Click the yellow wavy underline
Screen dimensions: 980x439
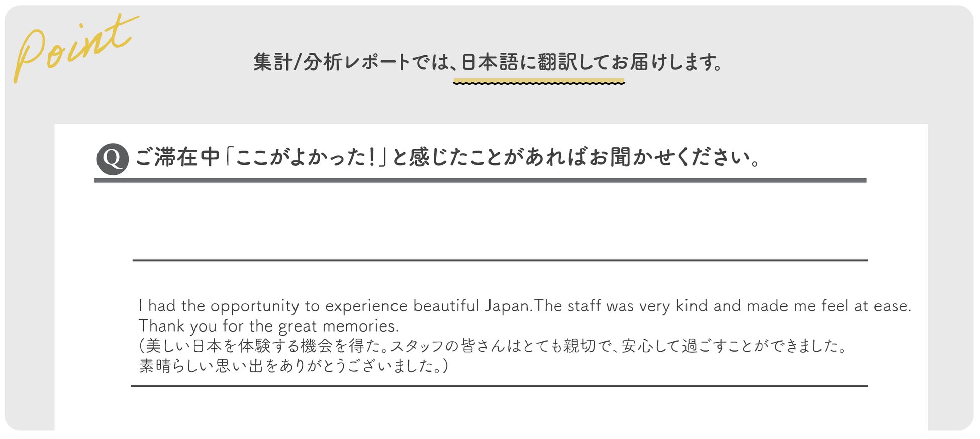pos(539,82)
